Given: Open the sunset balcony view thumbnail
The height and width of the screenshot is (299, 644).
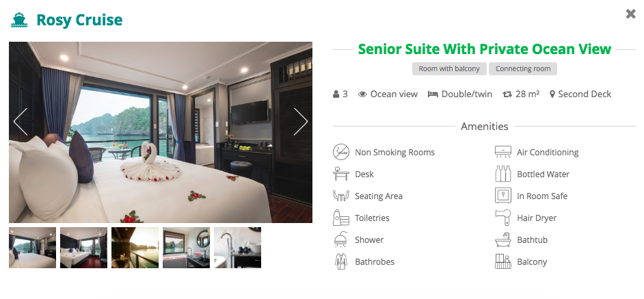Looking at the screenshot, I should 135,248.
